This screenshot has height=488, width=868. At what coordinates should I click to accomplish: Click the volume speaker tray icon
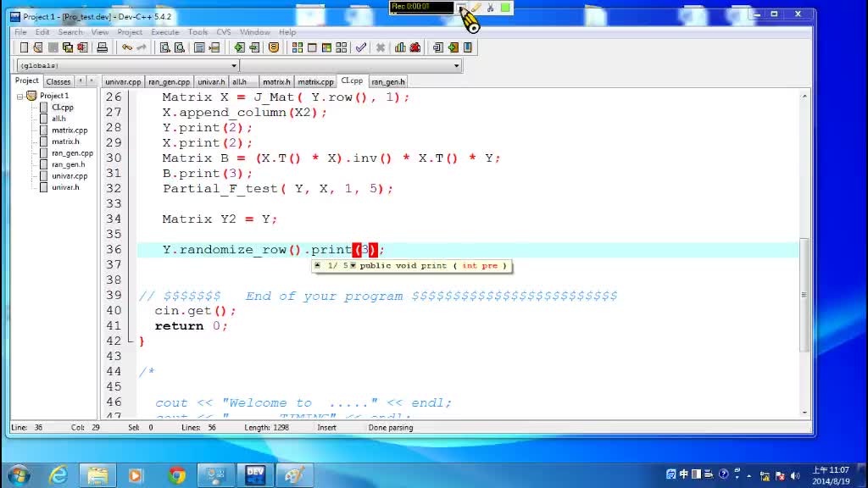click(x=795, y=475)
